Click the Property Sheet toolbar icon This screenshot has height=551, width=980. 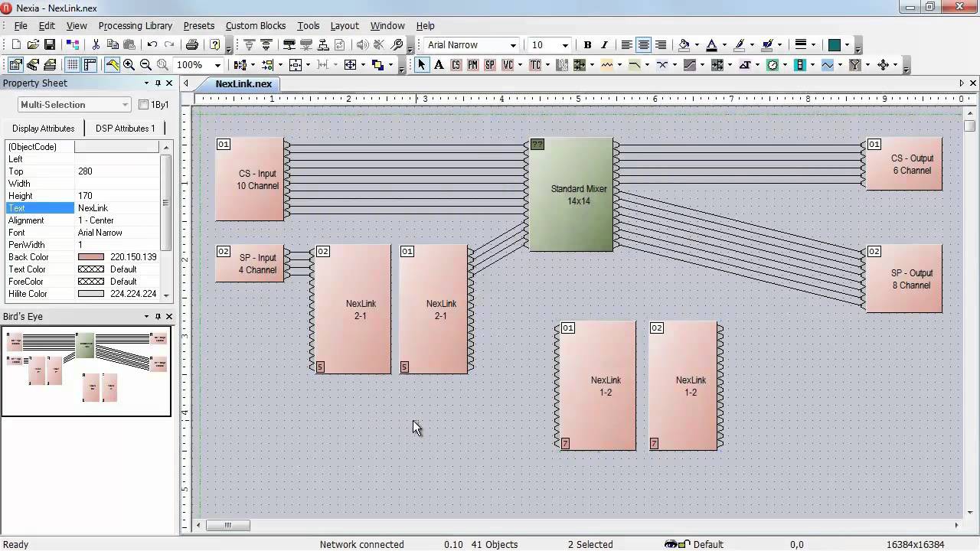[16, 65]
